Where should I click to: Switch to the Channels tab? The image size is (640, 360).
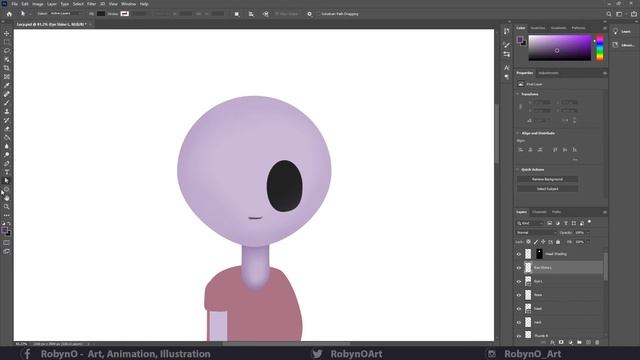pyautogui.click(x=539, y=212)
